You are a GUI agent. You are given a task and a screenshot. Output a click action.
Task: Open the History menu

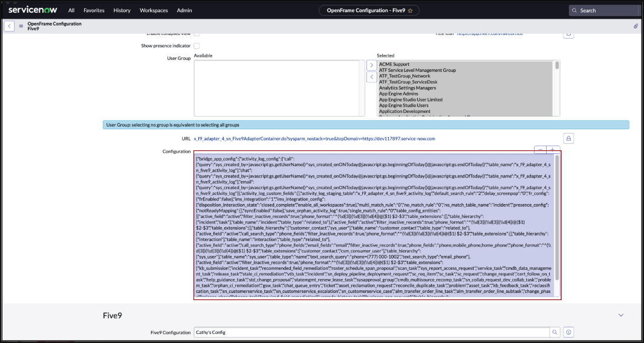point(122,10)
